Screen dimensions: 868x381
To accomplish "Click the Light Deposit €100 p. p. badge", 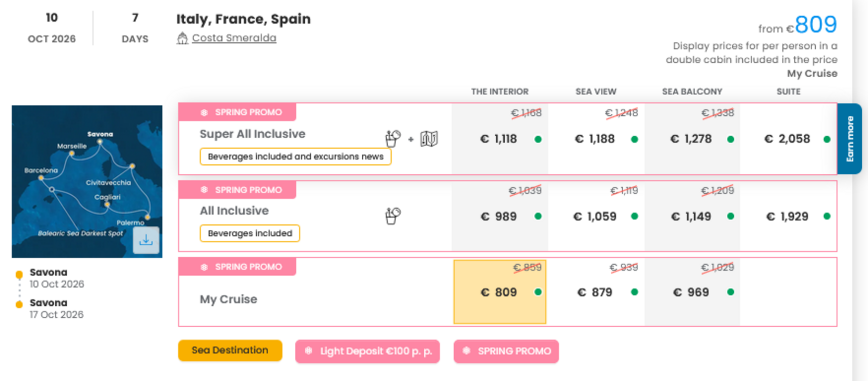I will tap(367, 351).
